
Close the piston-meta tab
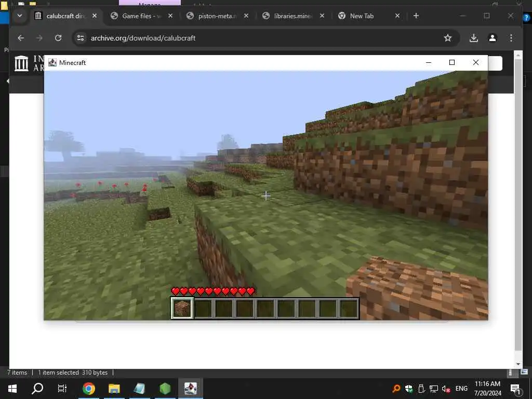click(246, 16)
